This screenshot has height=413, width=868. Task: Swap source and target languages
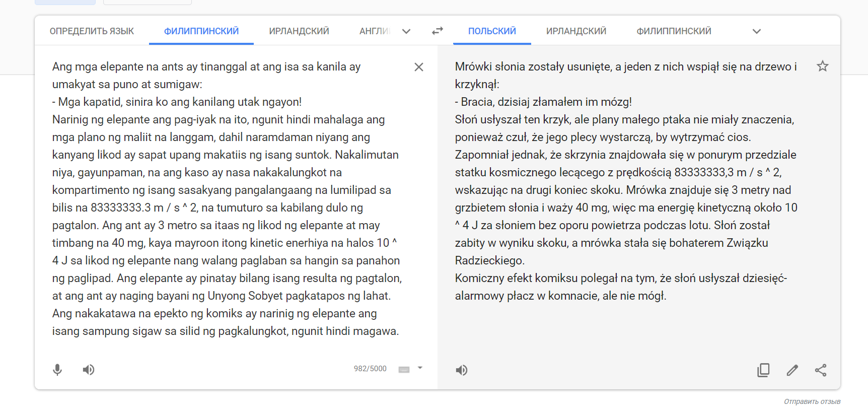(x=438, y=31)
